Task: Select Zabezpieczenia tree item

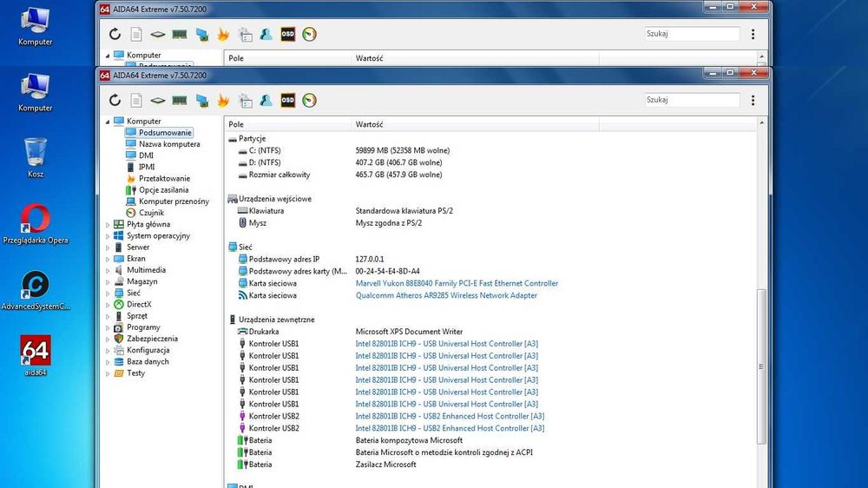Action: tap(152, 339)
